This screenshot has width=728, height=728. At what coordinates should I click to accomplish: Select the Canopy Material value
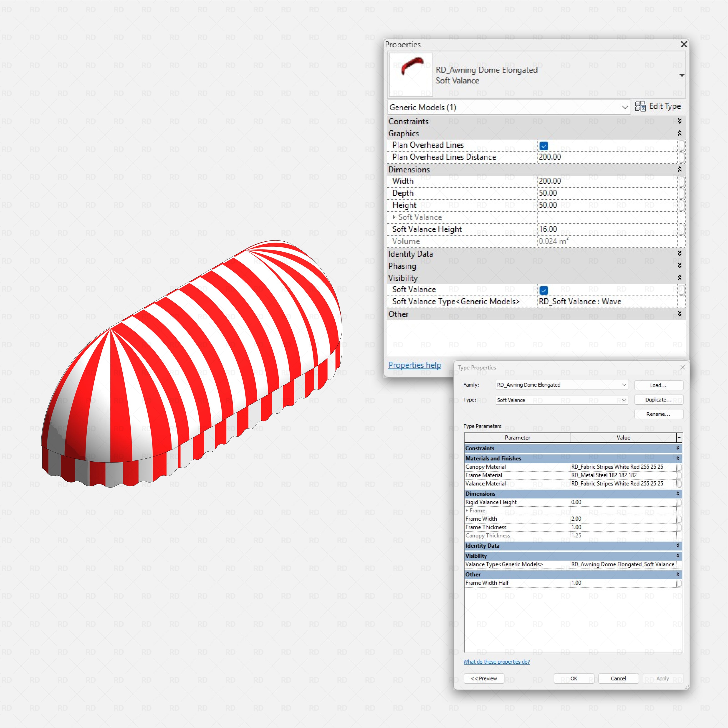(x=623, y=467)
